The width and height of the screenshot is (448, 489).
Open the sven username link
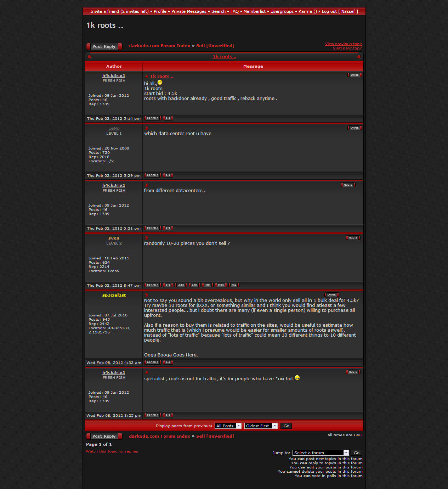[114, 238]
